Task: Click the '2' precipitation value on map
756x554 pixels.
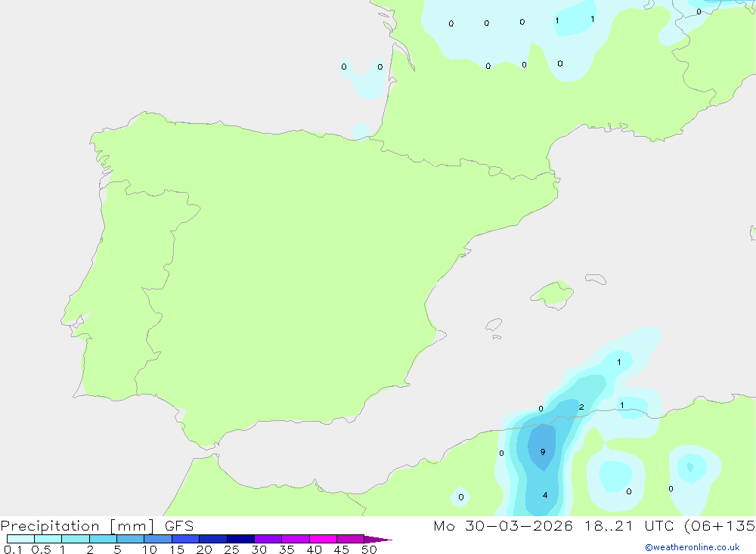Action: pyautogui.click(x=581, y=407)
